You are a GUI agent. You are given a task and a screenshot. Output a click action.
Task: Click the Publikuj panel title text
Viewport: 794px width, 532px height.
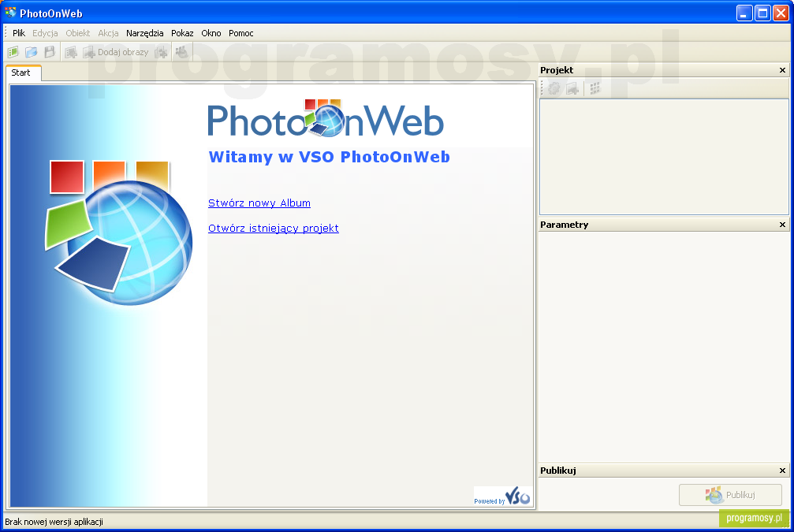click(558, 471)
